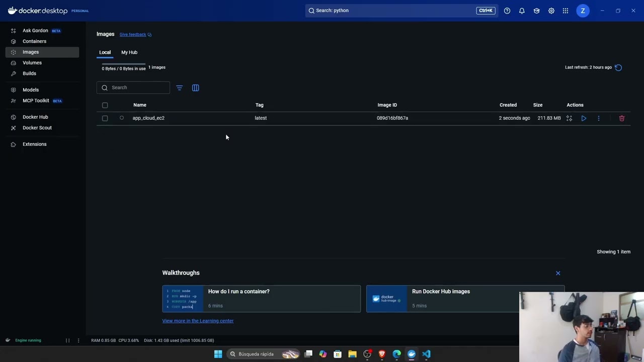The width and height of the screenshot is (644, 362).
Task: Open Brave browser from the taskbar
Action: [x=382, y=354]
